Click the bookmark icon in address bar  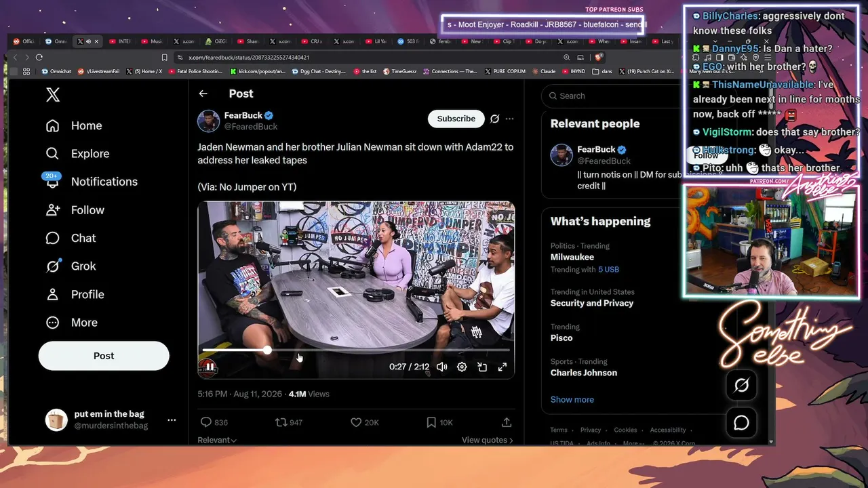164,58
